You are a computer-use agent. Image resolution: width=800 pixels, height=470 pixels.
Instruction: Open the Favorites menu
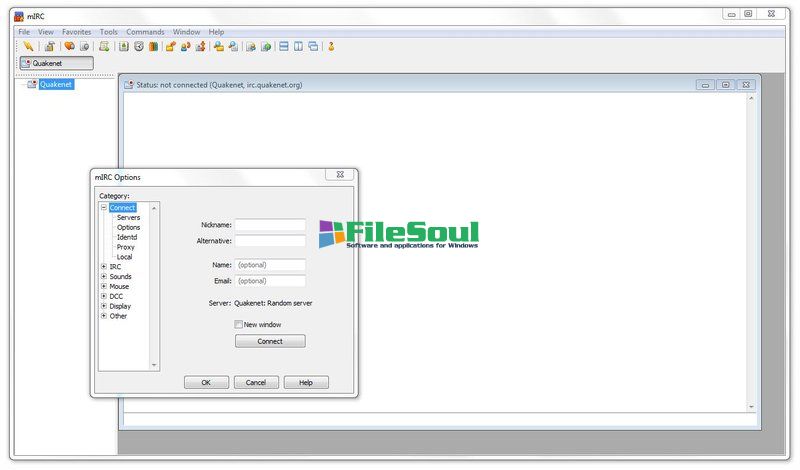77,32
